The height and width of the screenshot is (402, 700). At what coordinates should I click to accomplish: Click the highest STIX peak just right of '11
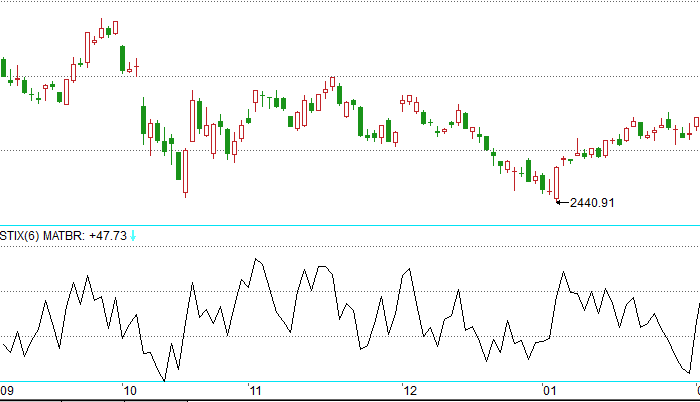pyautogui.click(x=258, y=259)
